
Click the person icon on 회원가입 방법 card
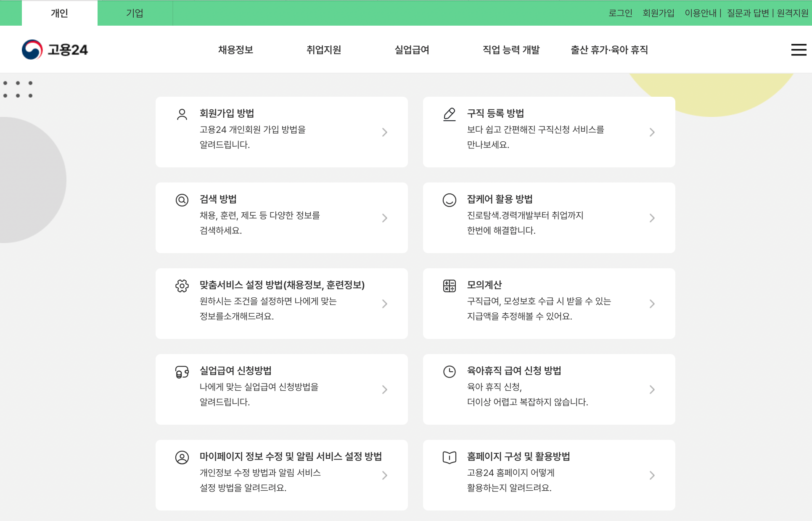click(182, 114)
